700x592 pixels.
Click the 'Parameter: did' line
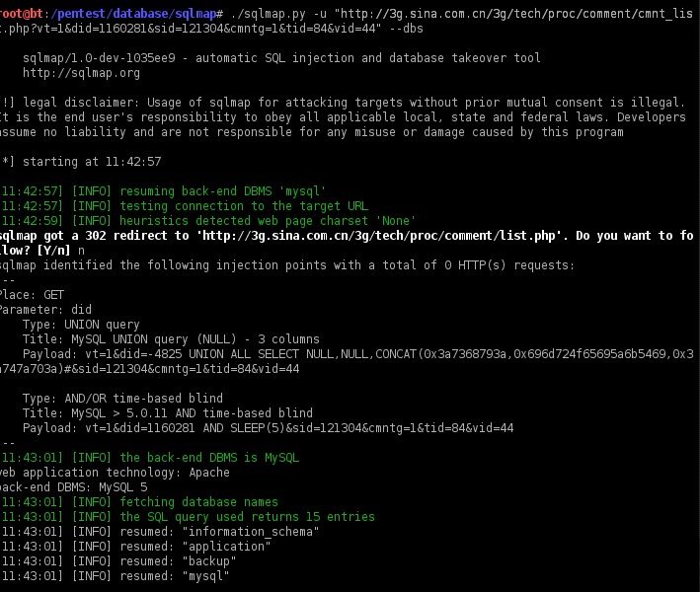click(45, 310)
